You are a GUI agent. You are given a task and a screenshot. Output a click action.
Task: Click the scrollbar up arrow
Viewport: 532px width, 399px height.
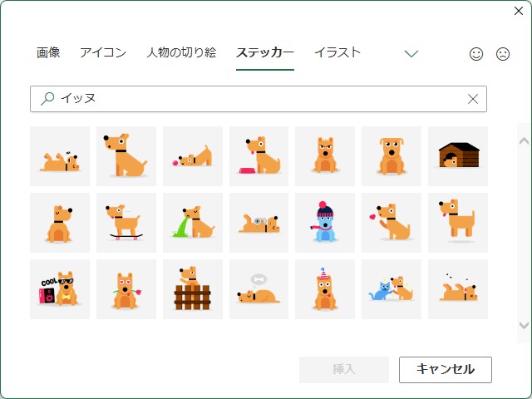tap(524, 140)
